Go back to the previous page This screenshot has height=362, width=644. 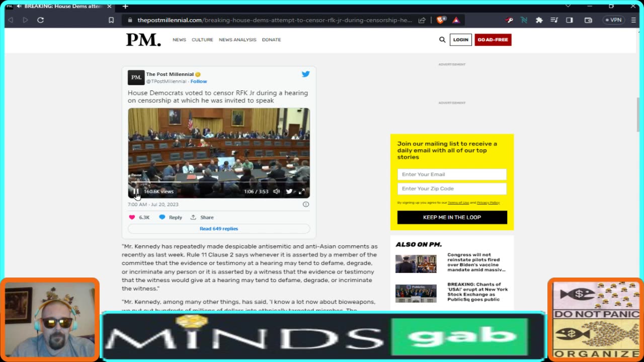(10, 20)
